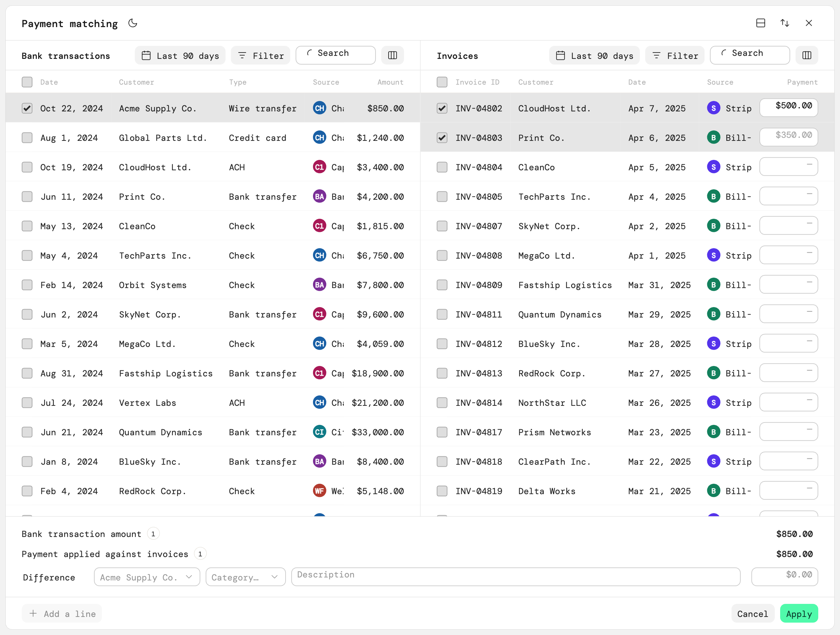
Task: Expand the Category dropdown
Action: (x=245, y=577)
